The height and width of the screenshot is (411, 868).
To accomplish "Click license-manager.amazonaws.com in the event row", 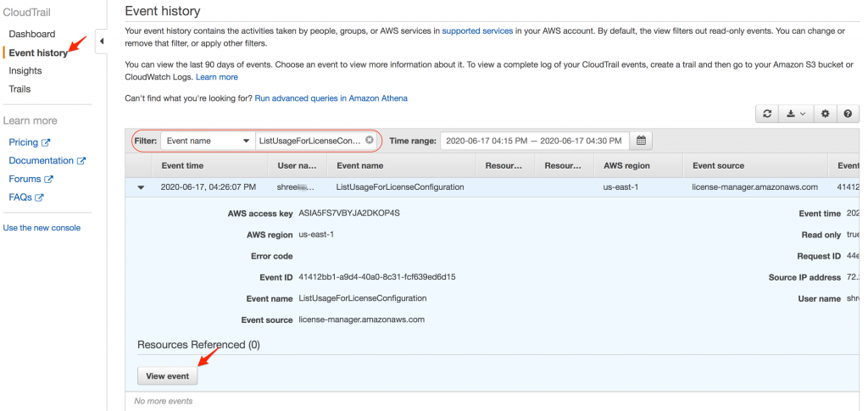I will (754, 187).
